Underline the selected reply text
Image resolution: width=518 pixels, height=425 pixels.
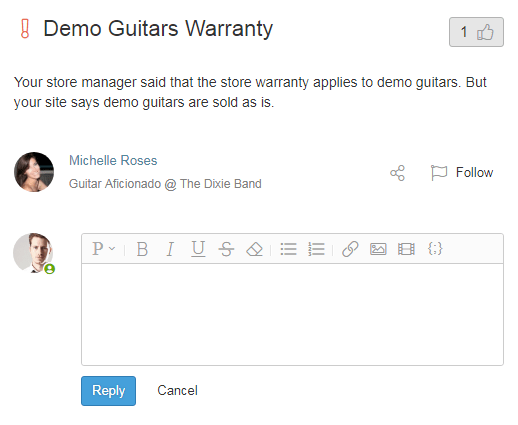pyautogui.click(x=198, y=249)
